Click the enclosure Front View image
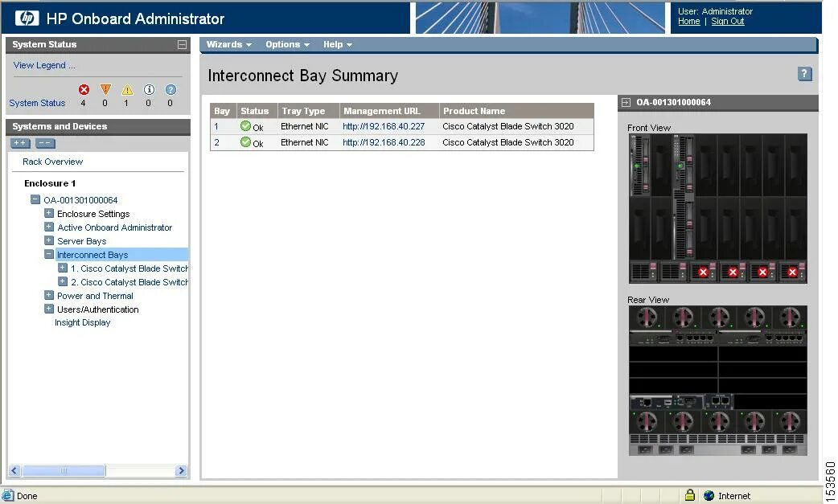Screen dimensions: 838x504 click(x=717, y=208)
